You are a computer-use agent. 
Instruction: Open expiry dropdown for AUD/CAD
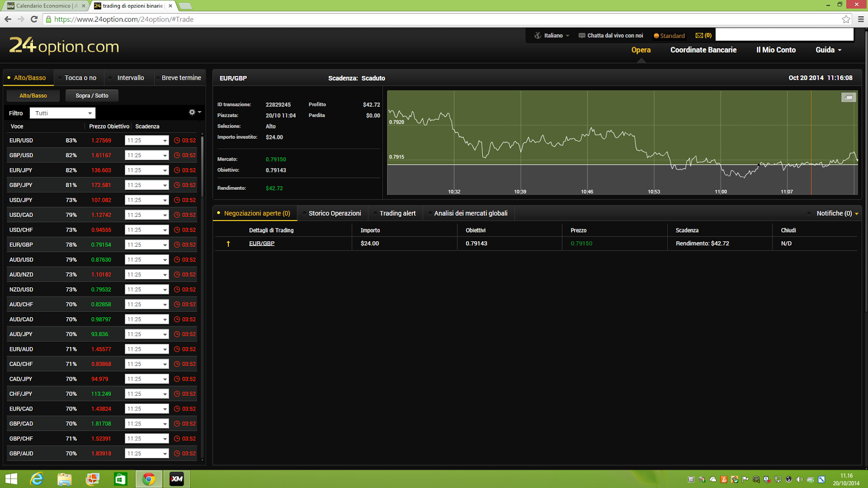coord(146,319)
